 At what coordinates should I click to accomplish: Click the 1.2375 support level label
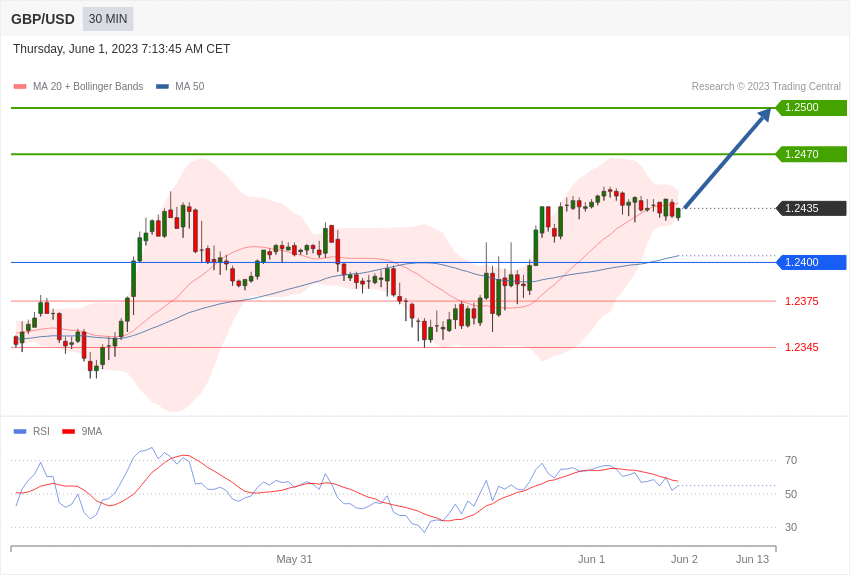pyautogui.click(x=802, y=302)
